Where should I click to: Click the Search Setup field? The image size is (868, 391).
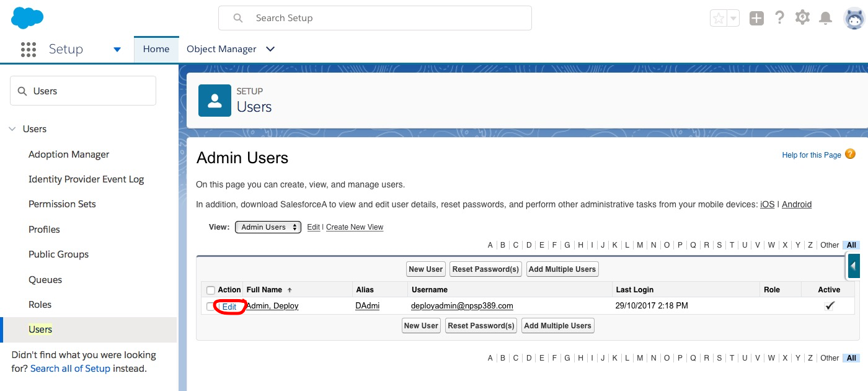click(375, 18)
